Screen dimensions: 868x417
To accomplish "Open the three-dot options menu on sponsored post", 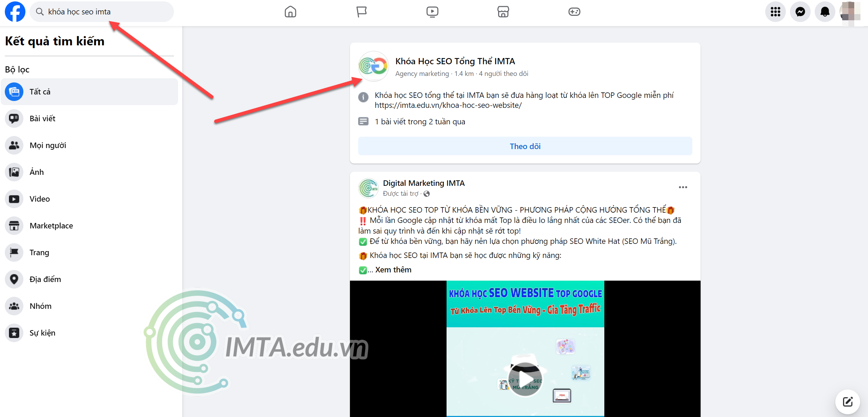I will pos(683,187).
